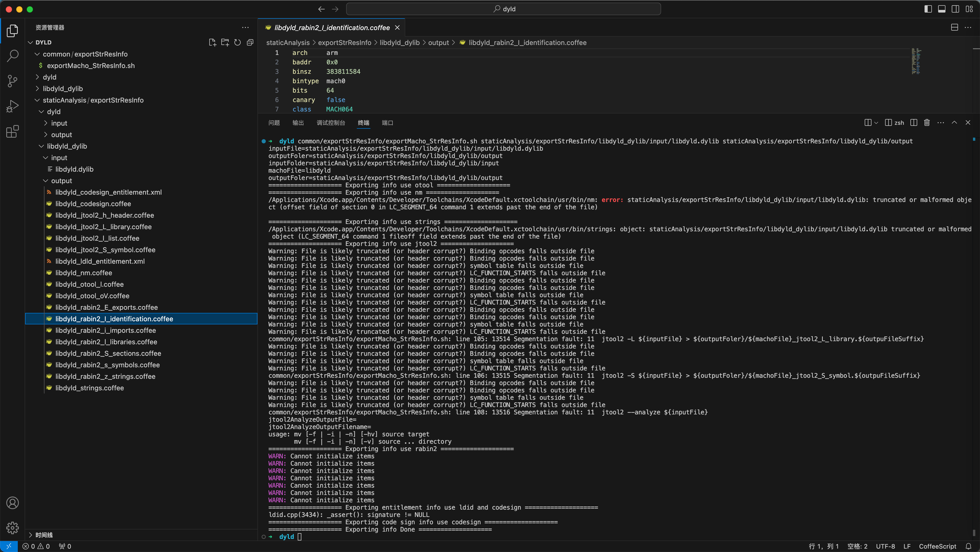The image size is (980, 552).
Task: Open terminal panel more actions
Action: tap(941, 122)
